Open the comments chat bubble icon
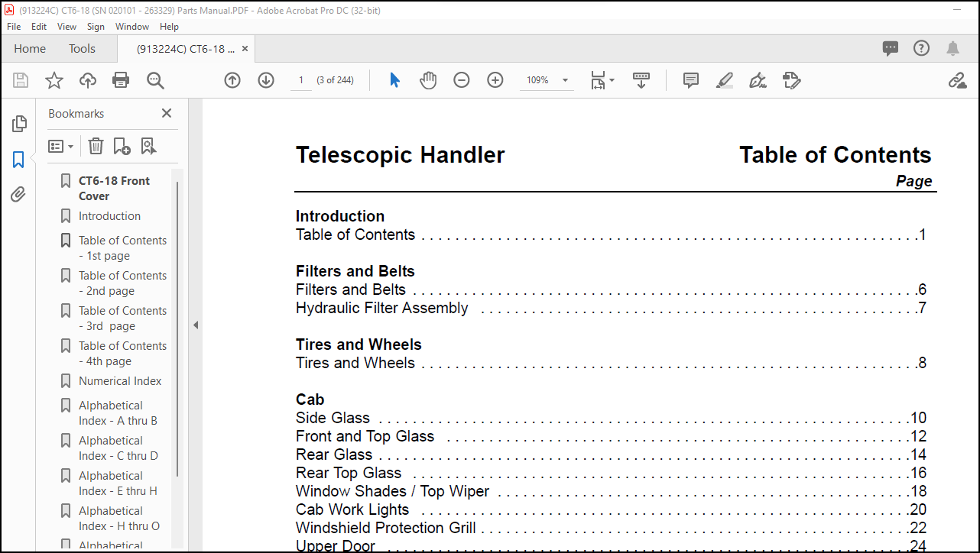 (x=891, y=49)
